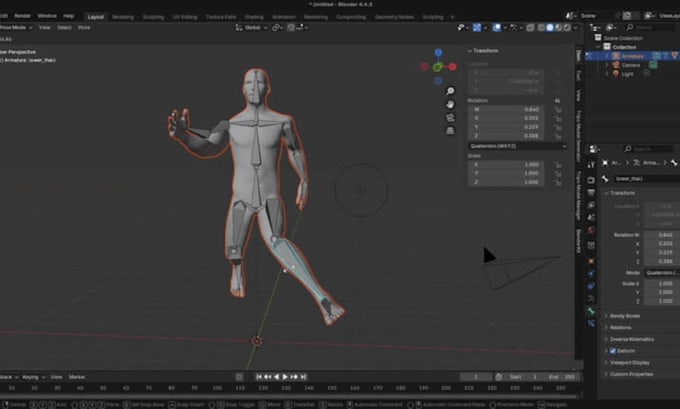The width and height of the screenshot is (680, 409).
Task: Open Quaternion (WXYZ) rotation mode dropdown
Action: (x=517, y=146)
